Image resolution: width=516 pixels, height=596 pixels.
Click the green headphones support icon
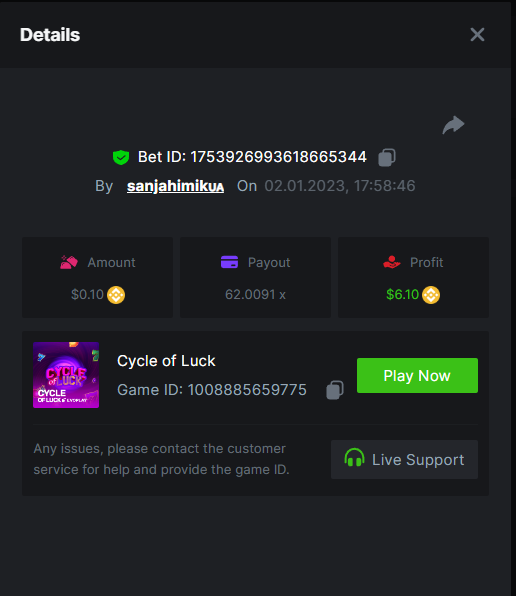point(354,458)
